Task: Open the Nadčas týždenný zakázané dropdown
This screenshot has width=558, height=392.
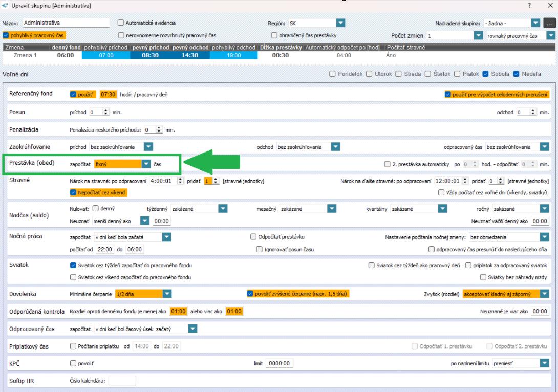Action: tap(223, 209)
